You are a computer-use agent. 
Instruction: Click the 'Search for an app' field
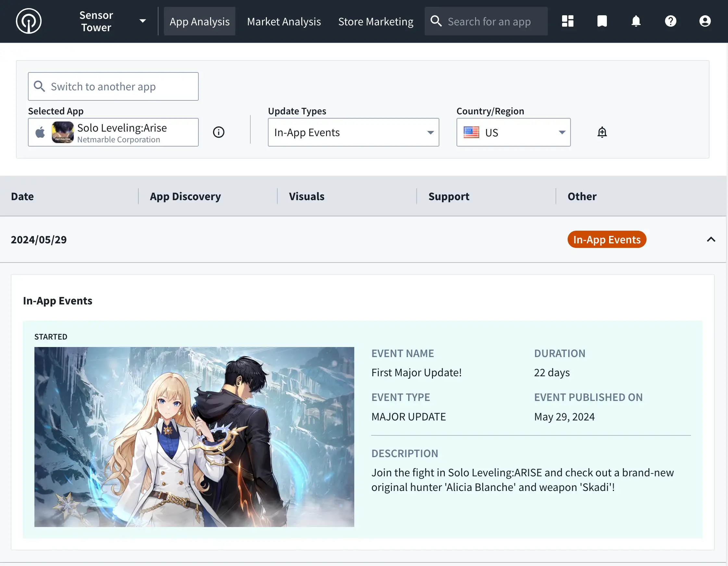point(486,21)
